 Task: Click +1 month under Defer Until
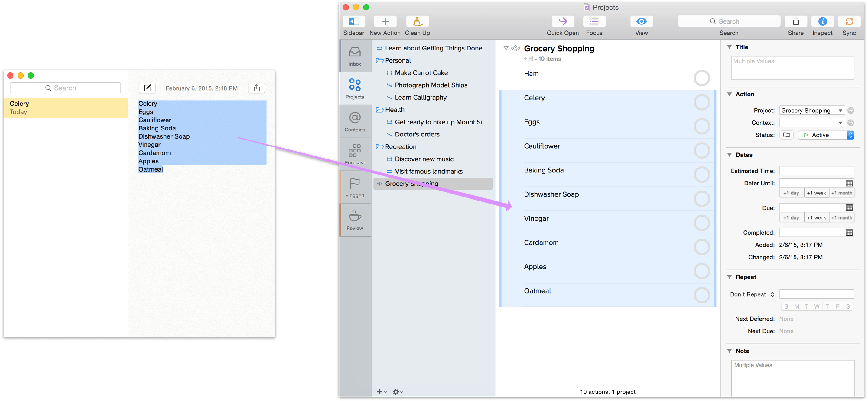(x=841, y=193)
